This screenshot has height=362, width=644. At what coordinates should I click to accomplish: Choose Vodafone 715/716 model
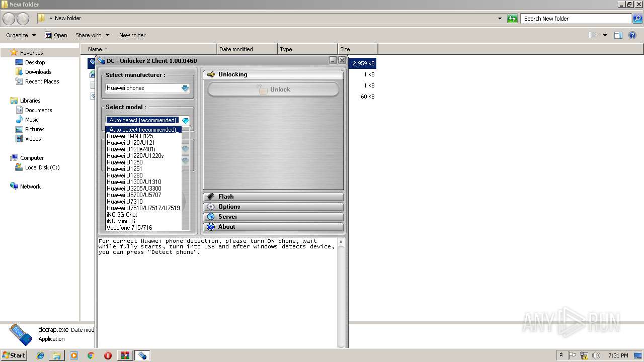143,228
